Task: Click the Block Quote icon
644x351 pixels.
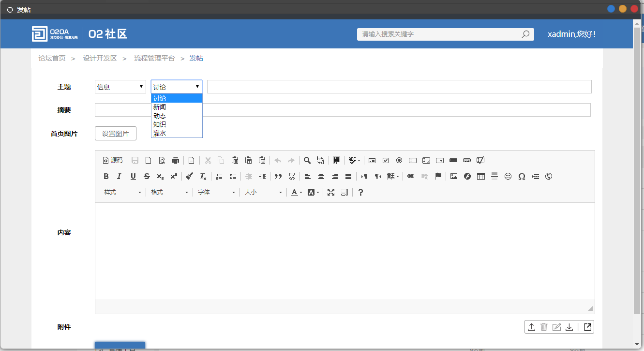Action: (278, 176)
